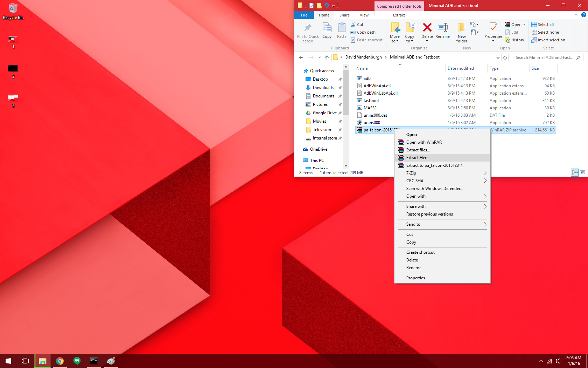The width and height of the screenshot is (588, 368).
Task: Click Copy path in the ribbon
Action: click(x=363, y=32)
